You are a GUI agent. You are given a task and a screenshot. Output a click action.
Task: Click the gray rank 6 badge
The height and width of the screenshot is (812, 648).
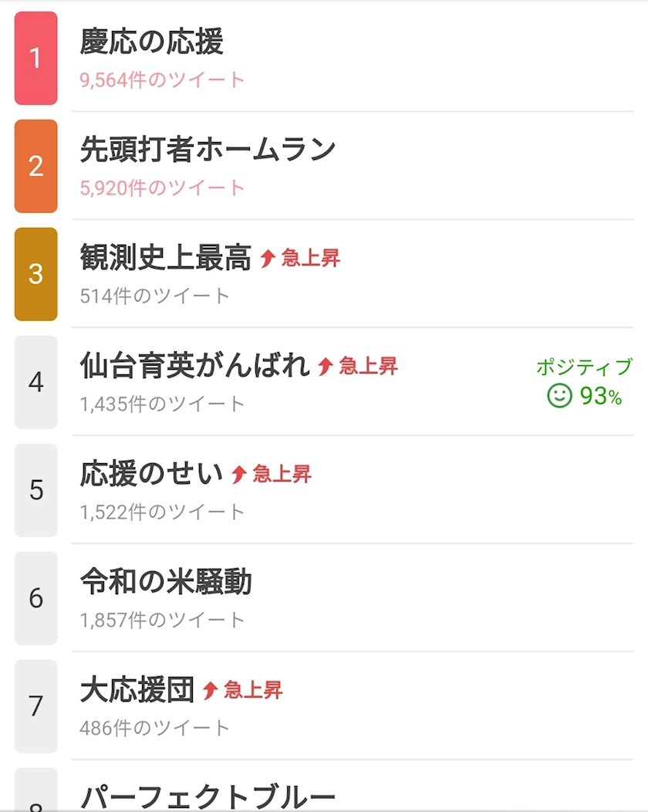[35, 598]
